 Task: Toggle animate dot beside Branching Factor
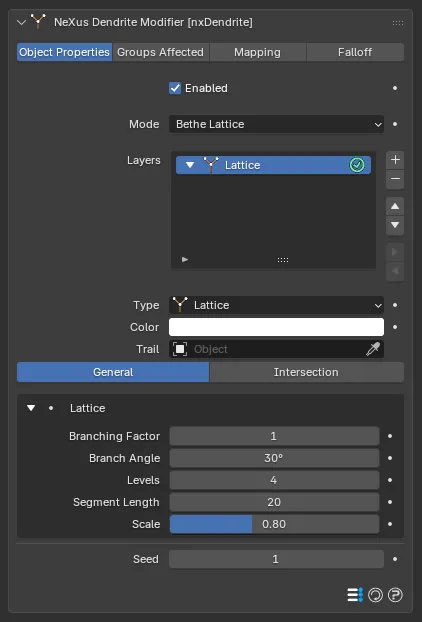coord(390,436)
